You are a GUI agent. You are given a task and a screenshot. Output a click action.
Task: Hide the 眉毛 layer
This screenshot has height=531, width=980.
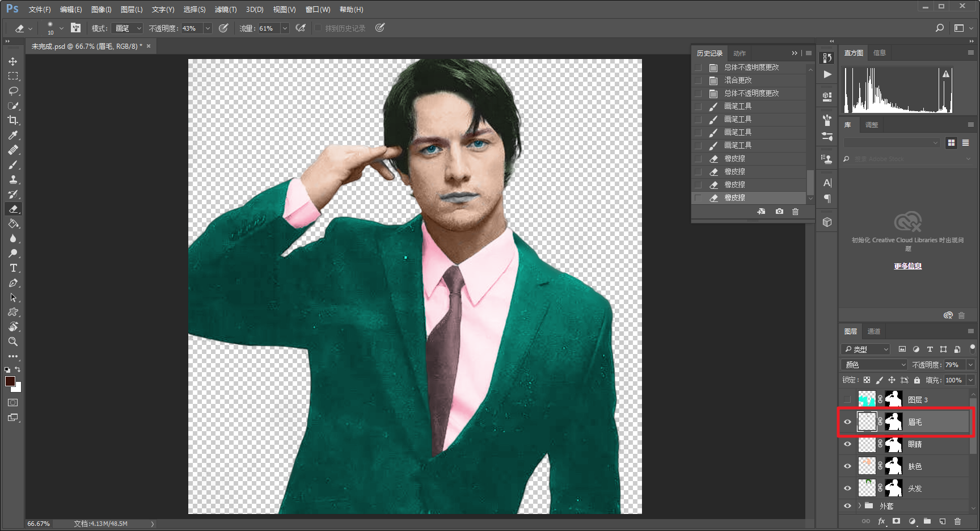click(x=848, y=422)
